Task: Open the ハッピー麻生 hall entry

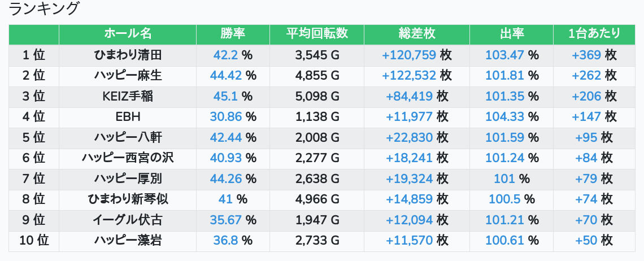Action: [x=128, y=76]
